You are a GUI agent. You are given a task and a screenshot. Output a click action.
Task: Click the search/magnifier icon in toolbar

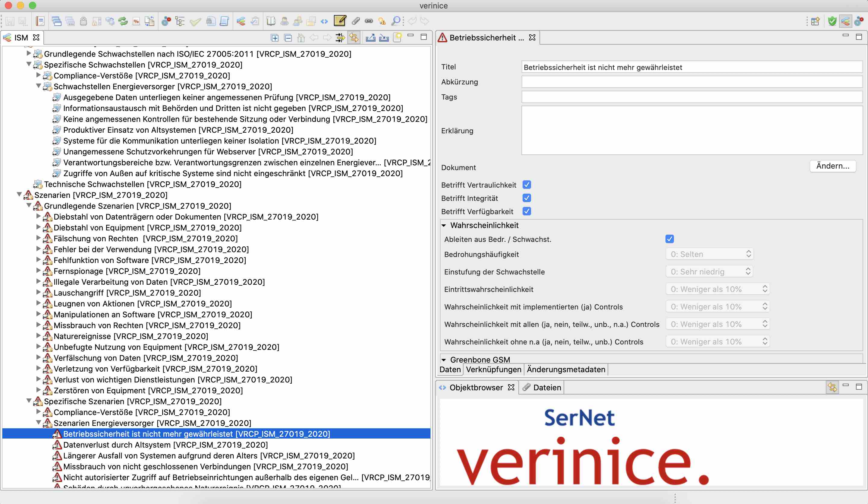(396, 22)
